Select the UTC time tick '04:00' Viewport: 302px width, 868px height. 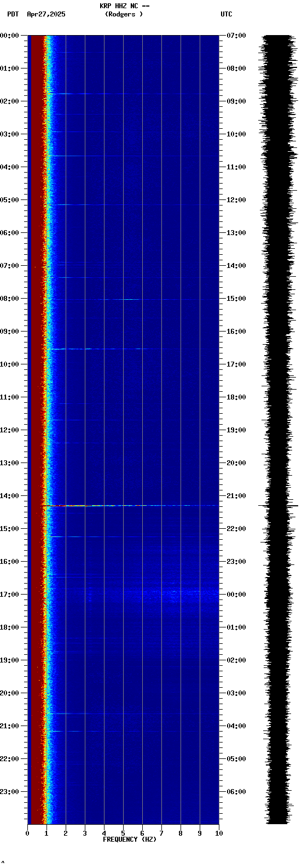tap(236, 726)
